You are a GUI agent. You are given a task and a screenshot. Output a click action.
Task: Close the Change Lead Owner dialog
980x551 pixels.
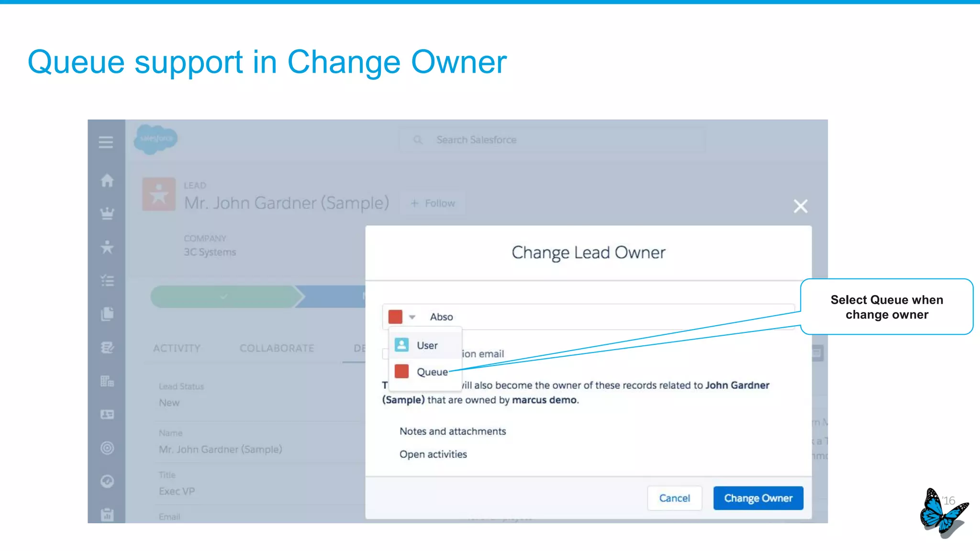(x=801, y=206)
